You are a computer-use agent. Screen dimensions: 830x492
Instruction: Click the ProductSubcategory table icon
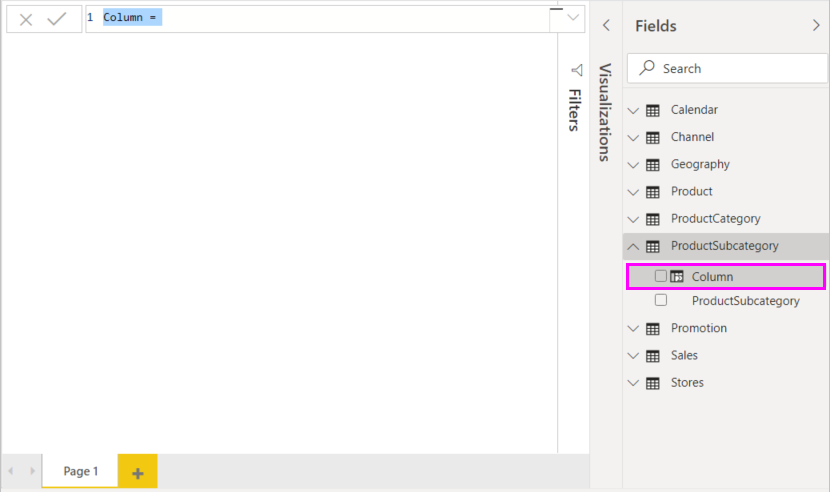click(653, 246)
